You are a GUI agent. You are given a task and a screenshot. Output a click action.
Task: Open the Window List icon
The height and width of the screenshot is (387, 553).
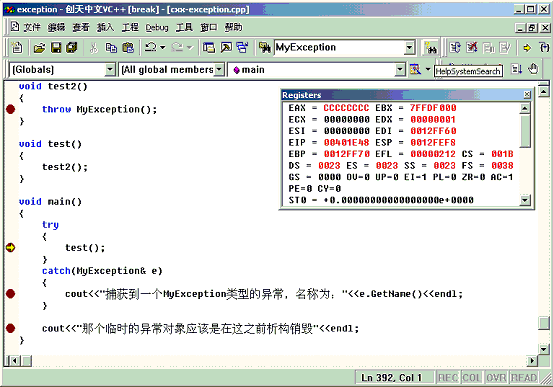(242, 47)
